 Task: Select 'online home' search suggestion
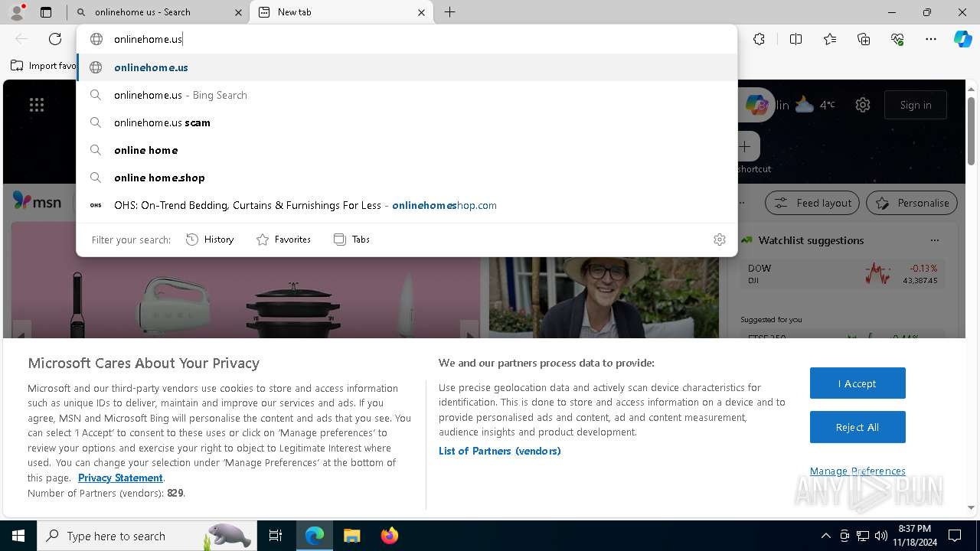click(x=407, y=150)
